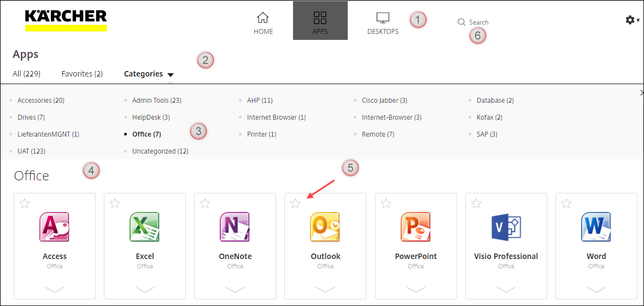The height and width of the screenshot is (306, 644).
Task: Click the OneNote app name
Action: 235,256
